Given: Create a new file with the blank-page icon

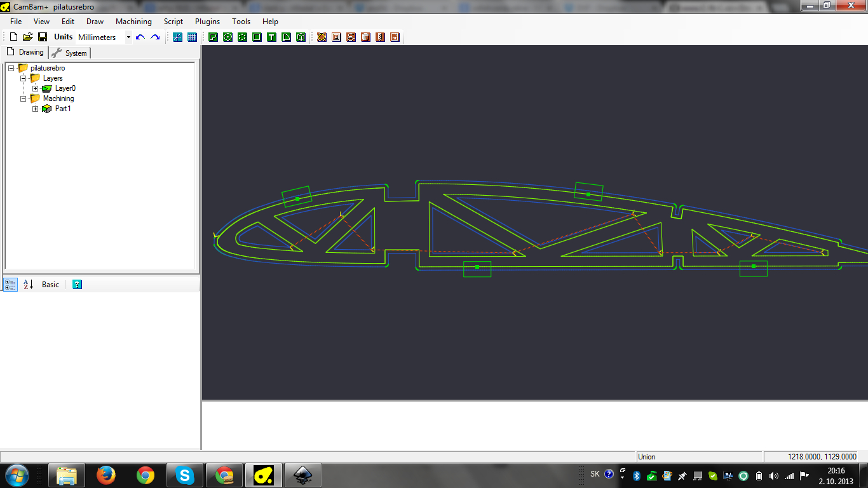Looking at the screenshot, I should (x=13, y=37).
